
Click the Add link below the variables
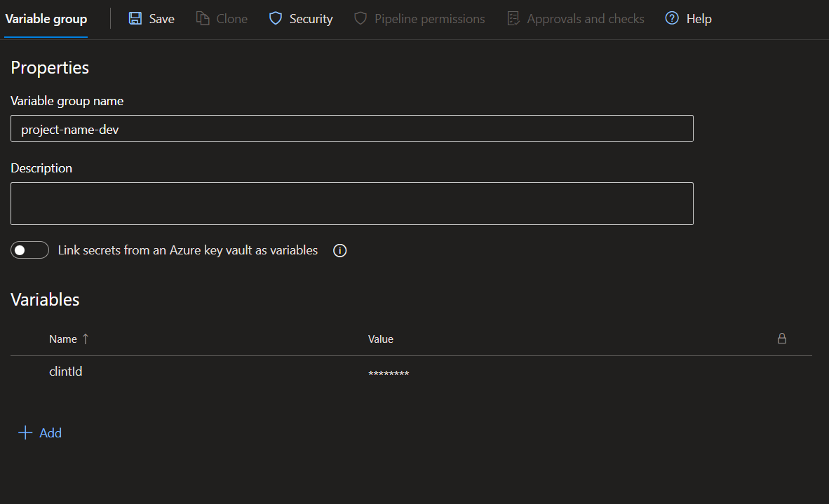coord(50,433)
